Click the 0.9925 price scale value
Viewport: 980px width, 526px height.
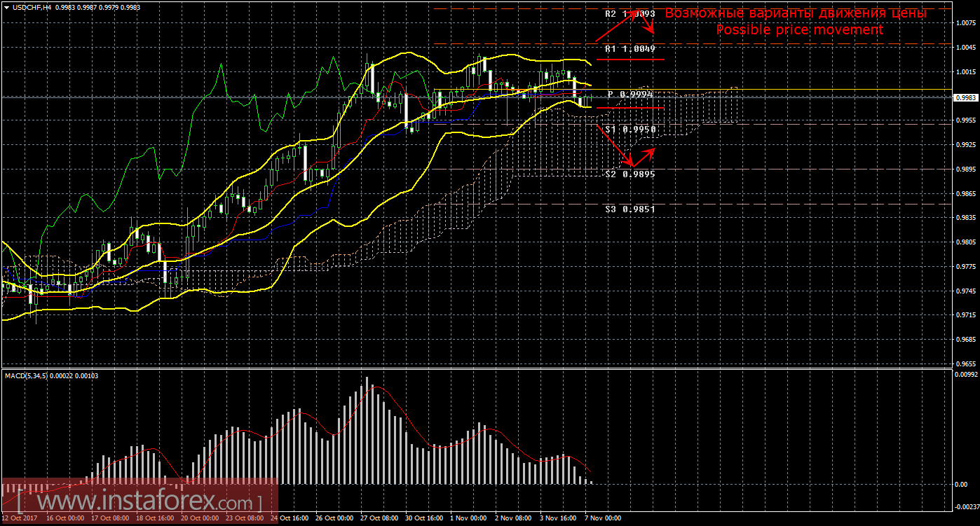pos(965,145)
